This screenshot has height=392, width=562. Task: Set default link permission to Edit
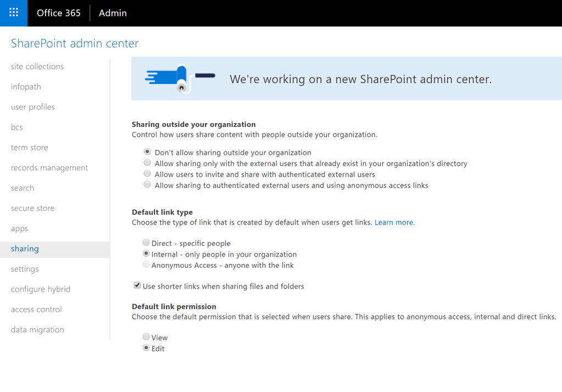146,348
